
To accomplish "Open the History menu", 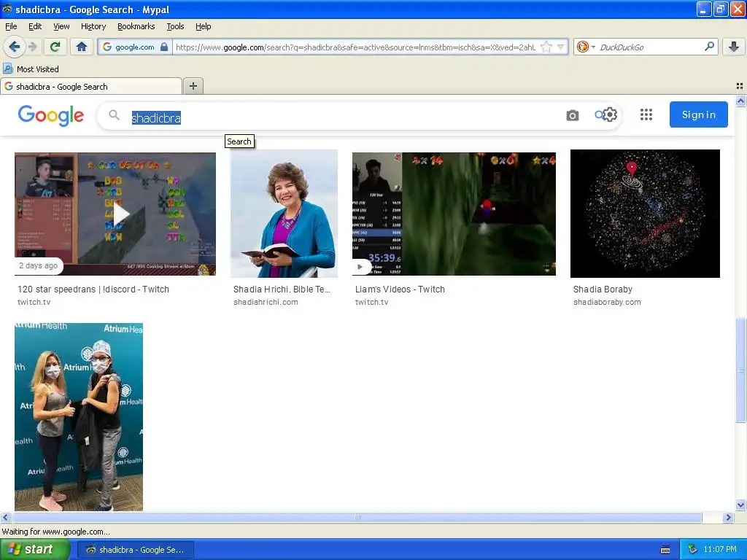I will pyautogui.click(x=93, y=26).
